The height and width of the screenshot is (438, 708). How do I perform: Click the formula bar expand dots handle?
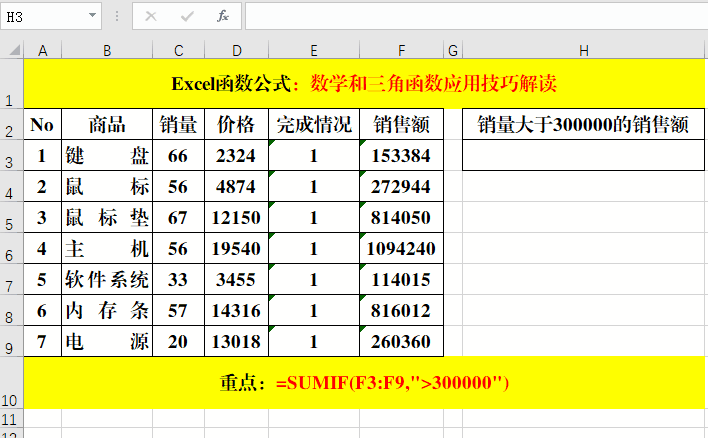pyautogui.click(x=117, y=17)
